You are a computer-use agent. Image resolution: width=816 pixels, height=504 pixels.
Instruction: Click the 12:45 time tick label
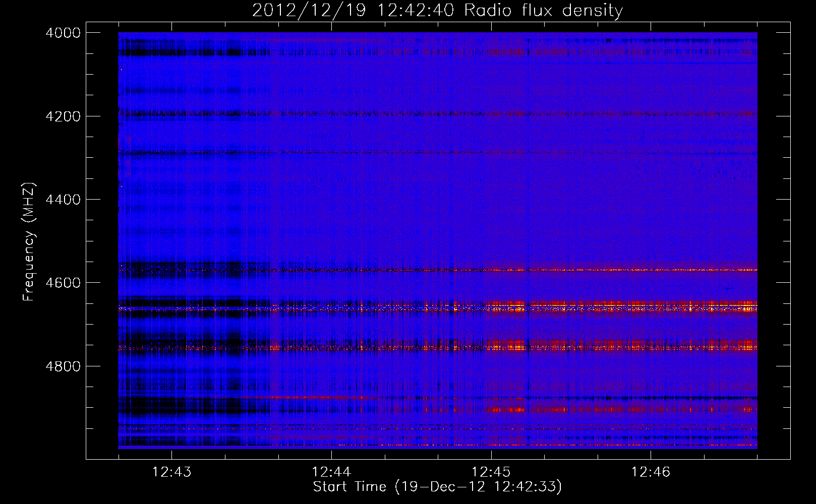pyautogui.click(x=491, y=472)
